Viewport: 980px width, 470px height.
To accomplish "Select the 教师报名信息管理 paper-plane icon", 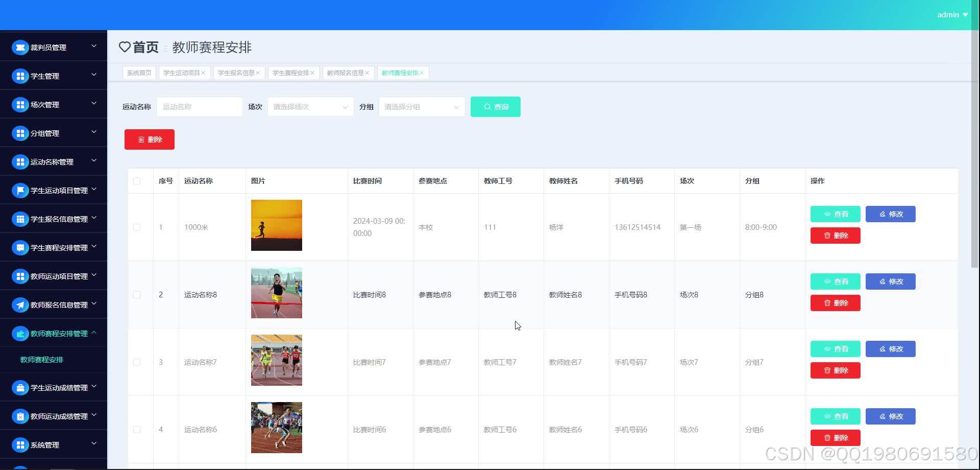I will click(19, 304).
